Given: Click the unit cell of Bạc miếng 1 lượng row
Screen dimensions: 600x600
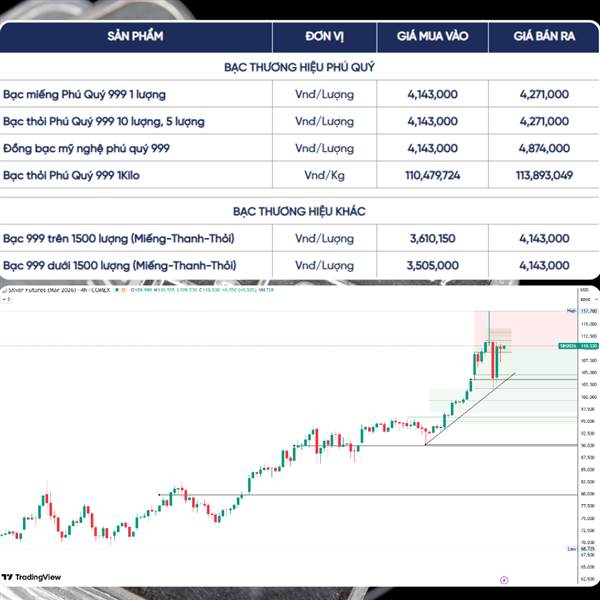Looking at the screenshot, I should (x=324, y=95).
